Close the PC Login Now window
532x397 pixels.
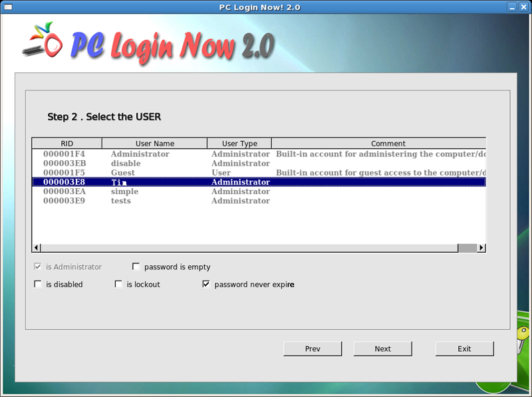(524, 7)
